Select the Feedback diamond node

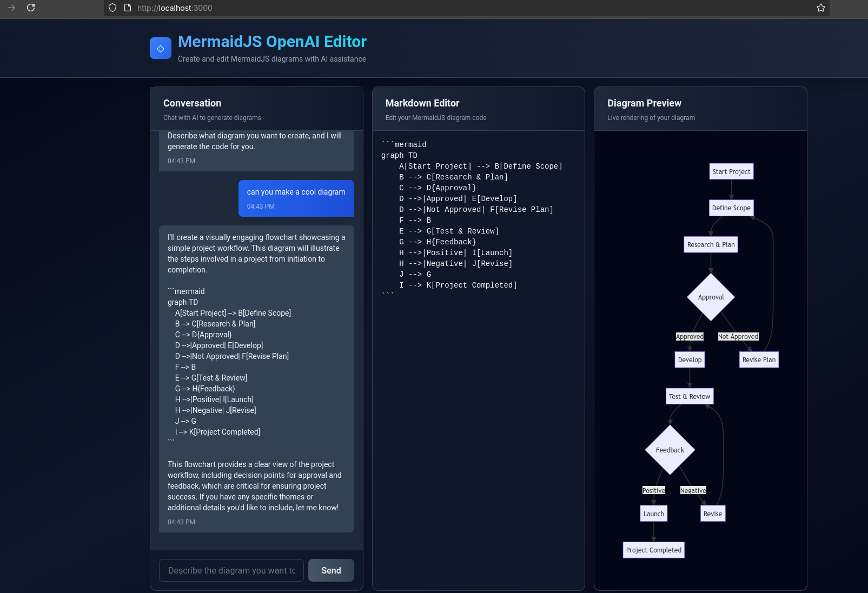click(670, 450)
